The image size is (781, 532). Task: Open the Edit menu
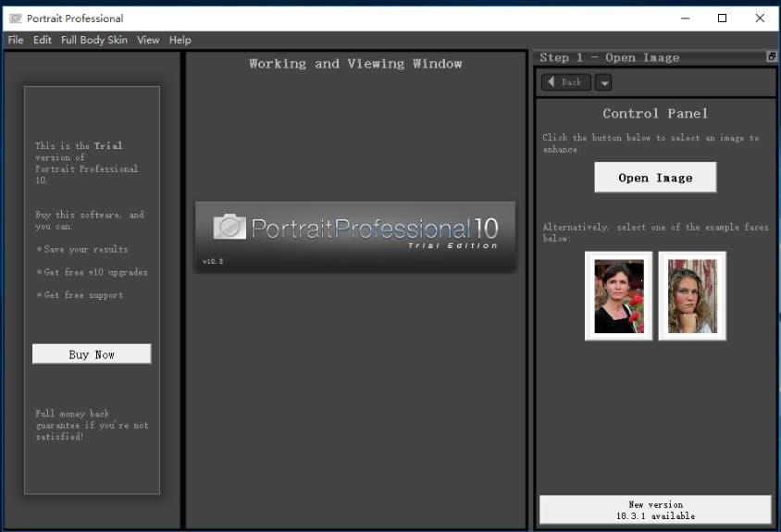[x=43, y=40]
